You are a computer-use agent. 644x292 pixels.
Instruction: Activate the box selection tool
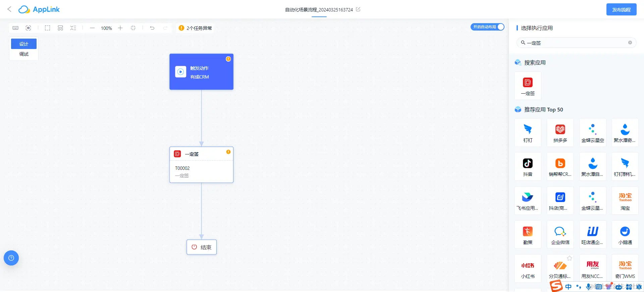(47, 28)
